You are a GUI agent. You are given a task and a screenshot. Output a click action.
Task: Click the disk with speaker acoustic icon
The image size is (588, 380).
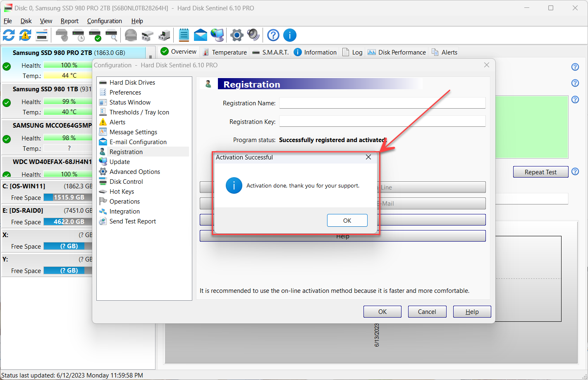point(62,35)
